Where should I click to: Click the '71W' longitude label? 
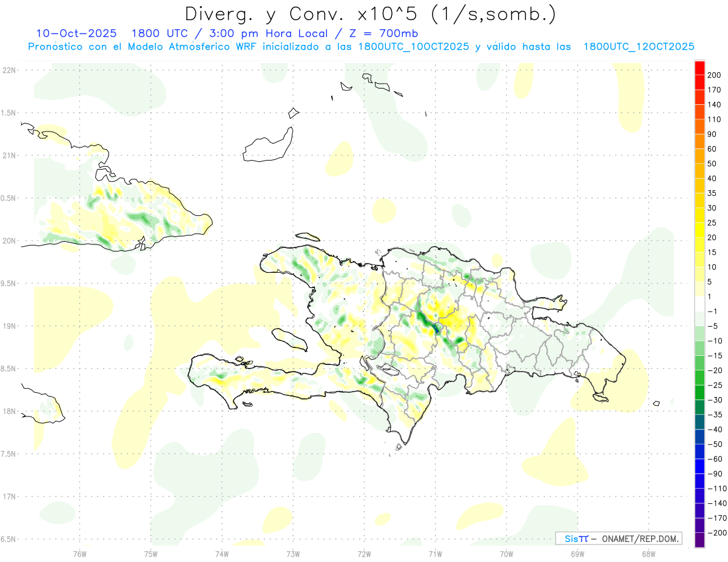pyautogui.click(x=435, y=554)
